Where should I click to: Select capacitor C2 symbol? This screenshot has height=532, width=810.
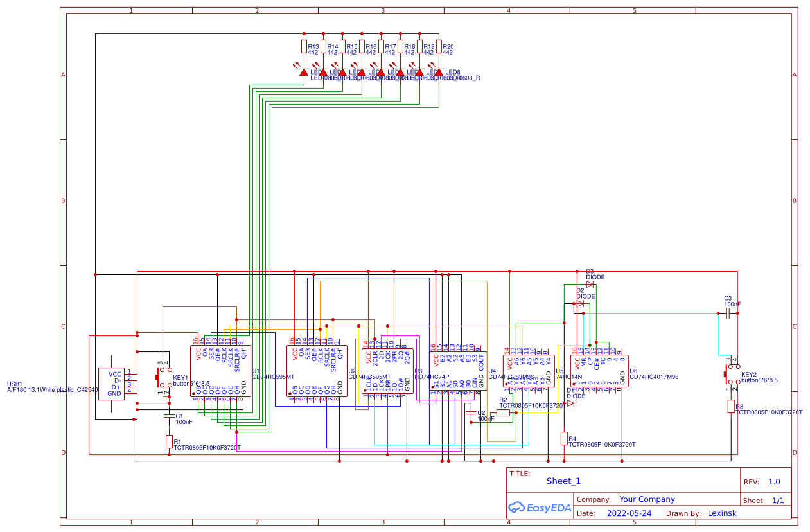click(x=471, y=414)
